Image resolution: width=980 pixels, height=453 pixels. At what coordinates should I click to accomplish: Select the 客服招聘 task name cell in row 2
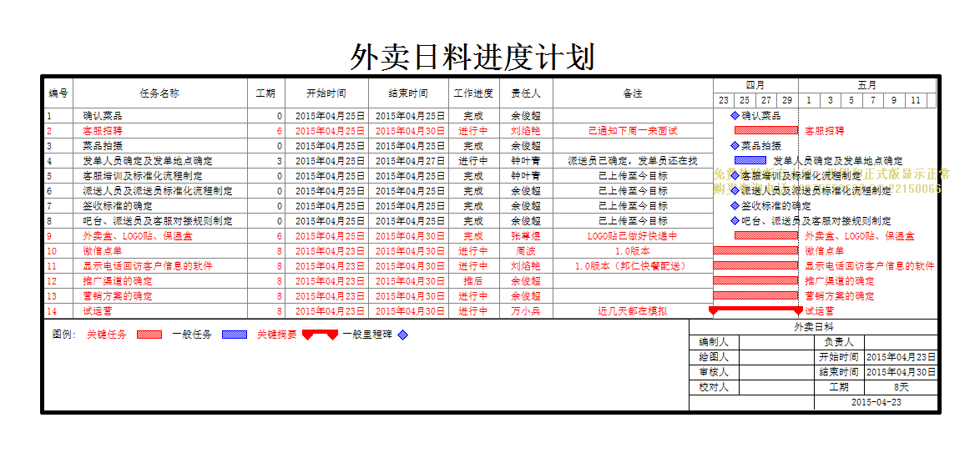pos(160,131)
